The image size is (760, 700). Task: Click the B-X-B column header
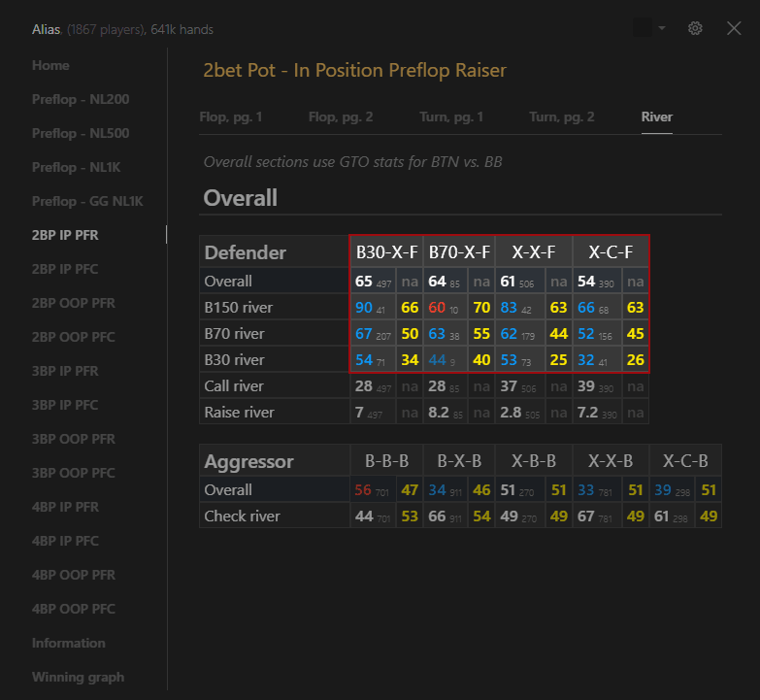click(459, 460)
